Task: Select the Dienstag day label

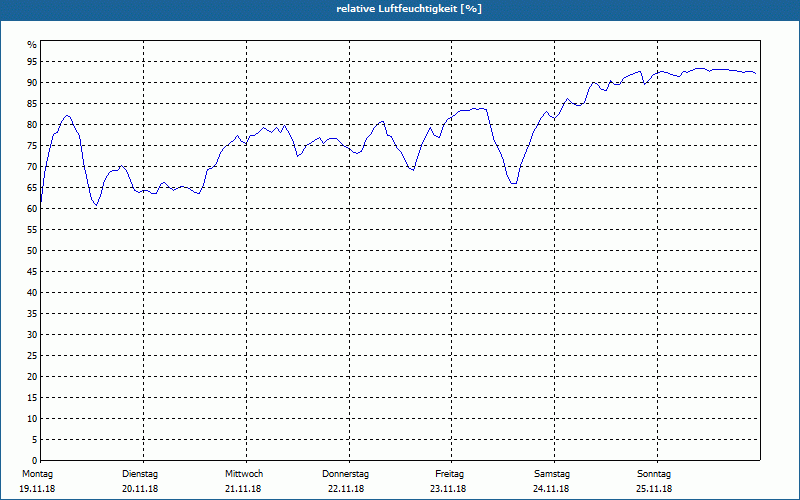Action: point(140,474)
